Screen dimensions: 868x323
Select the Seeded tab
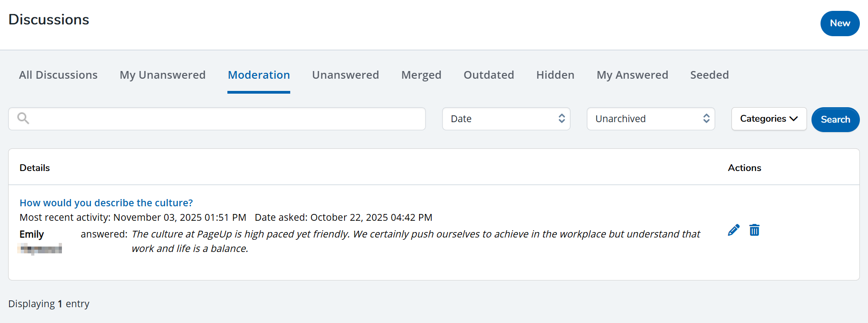coord(709,75)
